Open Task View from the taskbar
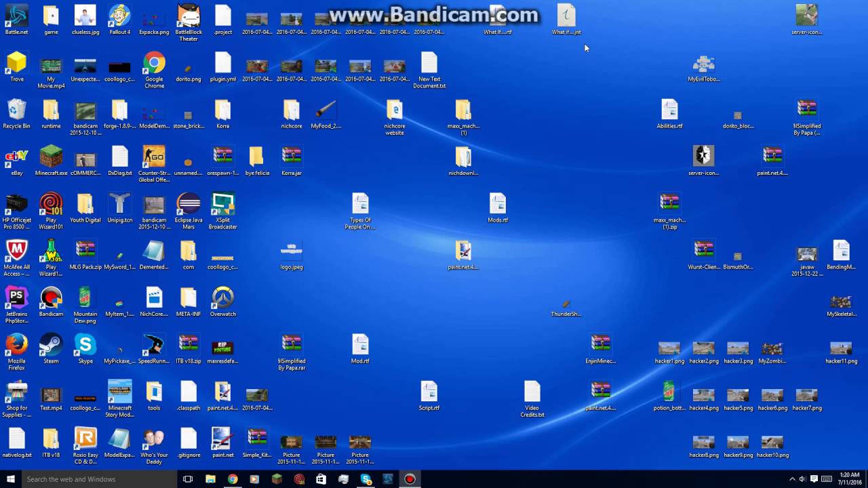Image resolution: width=868 pixels, height=488 pixels. click(x=188, y=479)
